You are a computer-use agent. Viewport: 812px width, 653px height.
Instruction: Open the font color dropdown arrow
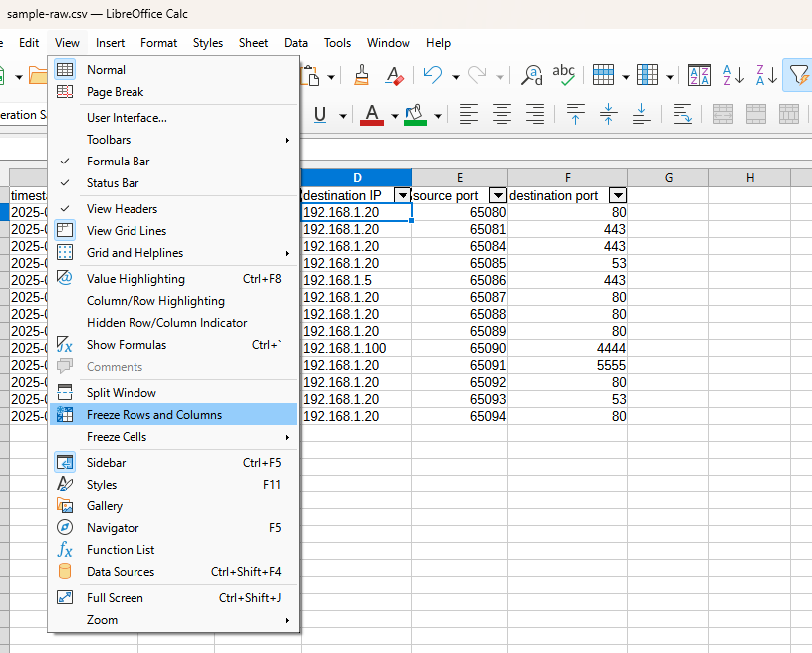(394, 116)
